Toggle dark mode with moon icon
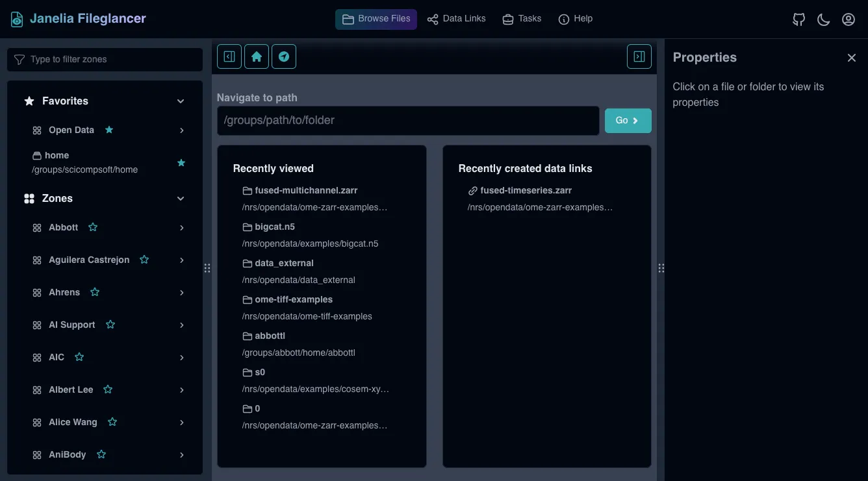Screen dimensions: 868x481 (823, 19)
